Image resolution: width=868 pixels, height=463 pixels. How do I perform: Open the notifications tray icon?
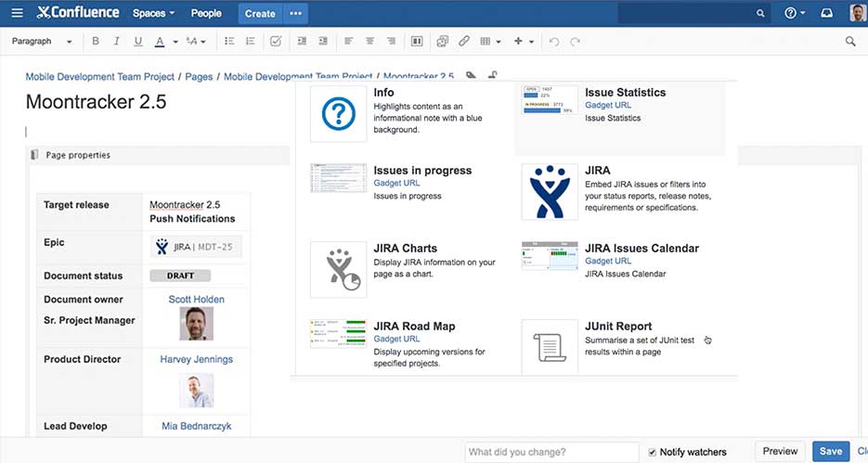point(826,13)
